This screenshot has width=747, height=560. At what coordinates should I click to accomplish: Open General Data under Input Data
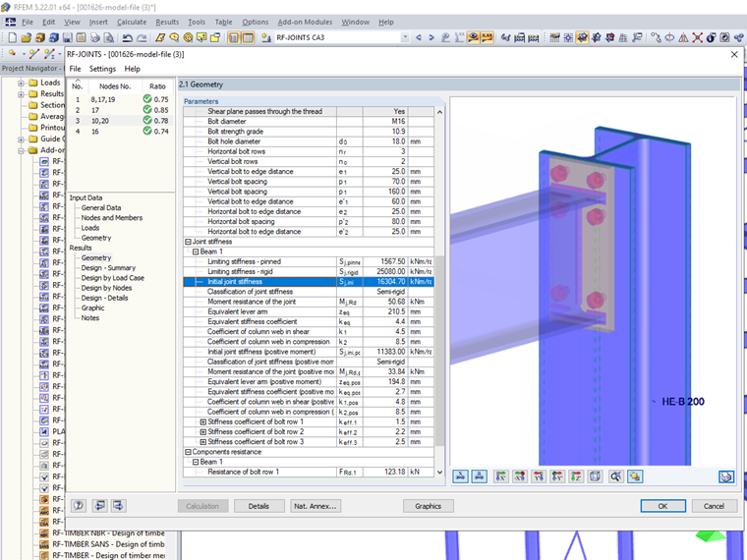[101, 207]
